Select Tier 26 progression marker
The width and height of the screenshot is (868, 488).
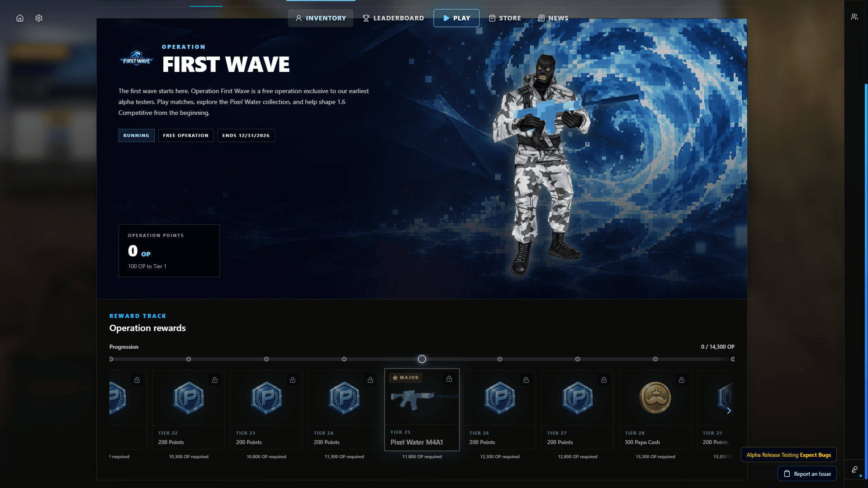coord(500,359)
